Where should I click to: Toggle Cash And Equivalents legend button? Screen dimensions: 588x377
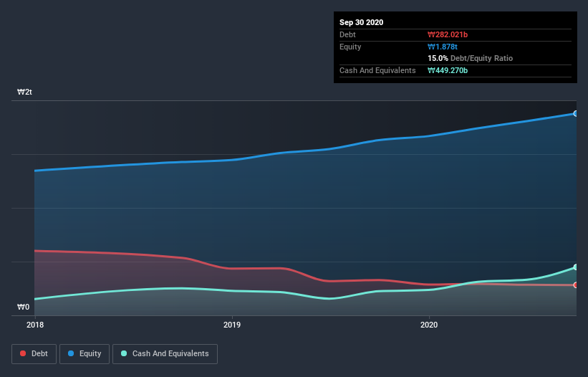(x=165, y=354)
